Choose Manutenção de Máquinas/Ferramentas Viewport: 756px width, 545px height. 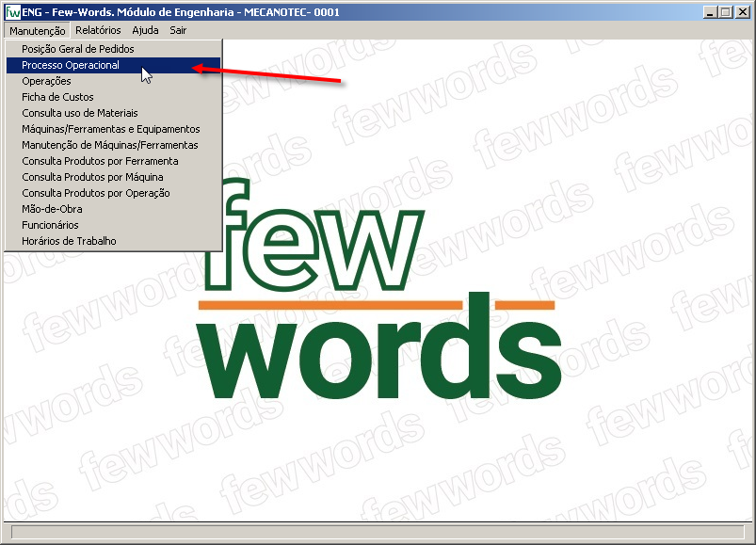(x=113, y=145)
